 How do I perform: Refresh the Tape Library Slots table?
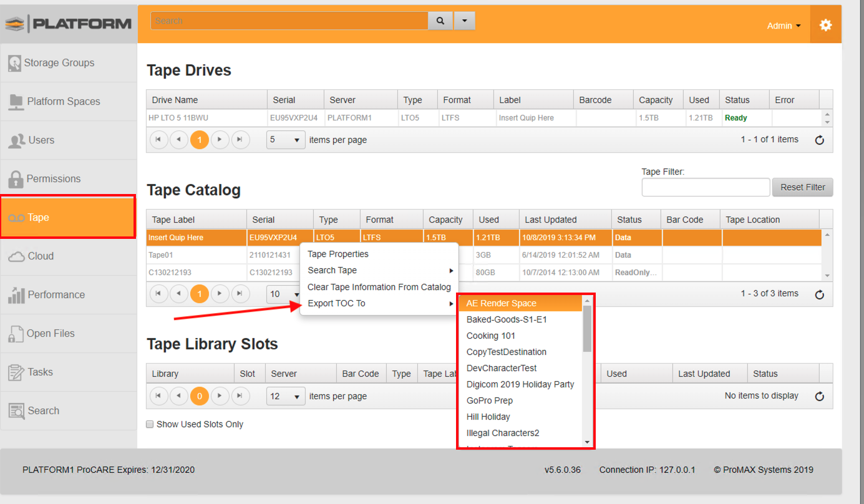pyautogui.click(x=819, y=396)
